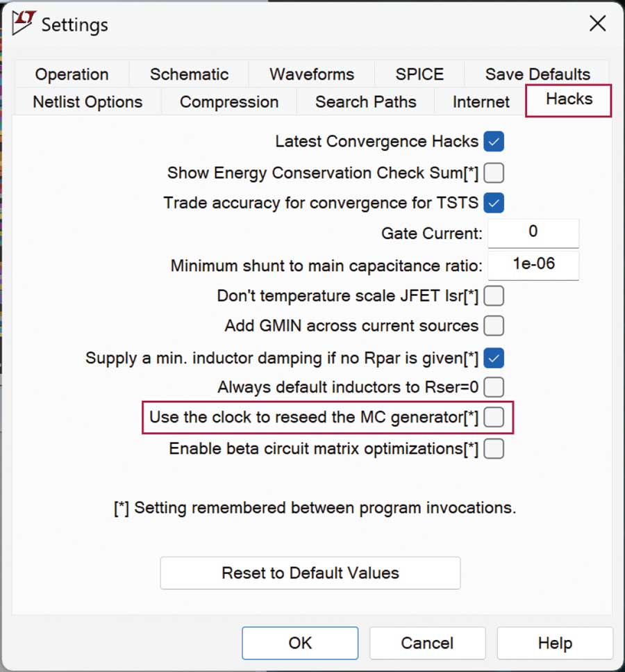This screenshot has width=625, height=672.
Task: Uncheck Latest Convergence Hacks
Action: tap(494, 142)
